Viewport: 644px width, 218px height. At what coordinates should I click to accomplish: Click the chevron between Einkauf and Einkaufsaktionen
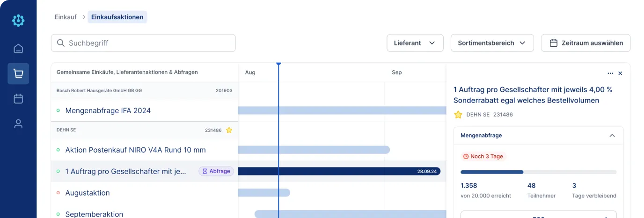pyautogui.click(x=84, y=17)
